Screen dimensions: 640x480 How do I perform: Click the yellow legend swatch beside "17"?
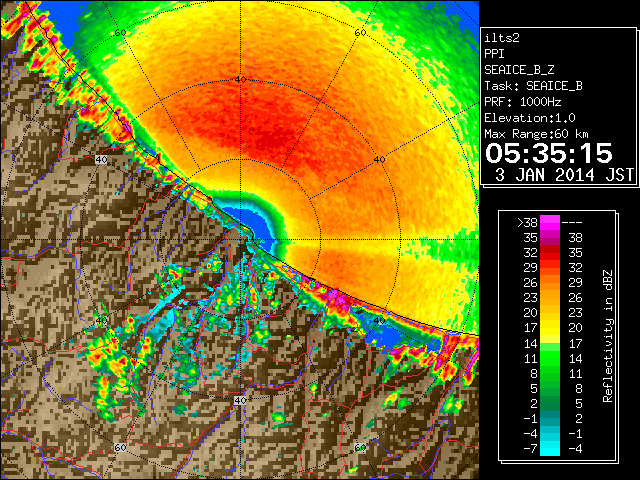[550, 328]
